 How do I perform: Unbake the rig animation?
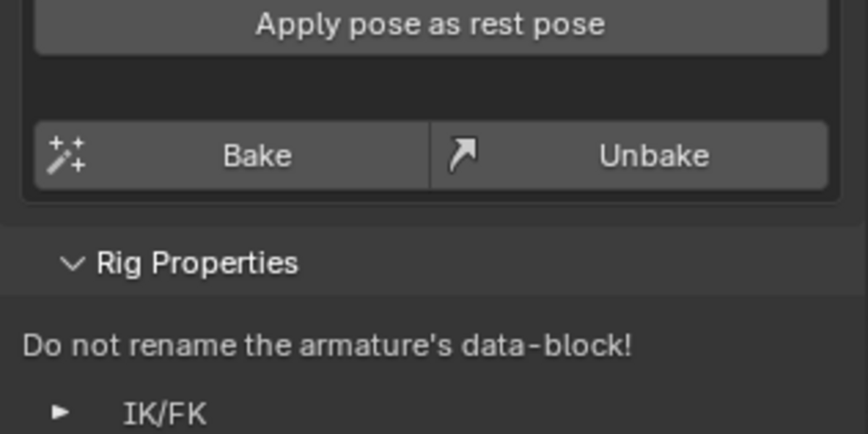(629, 155)
